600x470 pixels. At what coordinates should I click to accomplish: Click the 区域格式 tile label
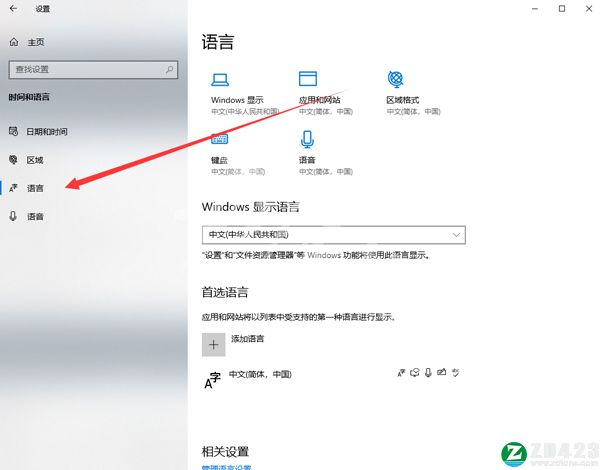pos(403,100)
